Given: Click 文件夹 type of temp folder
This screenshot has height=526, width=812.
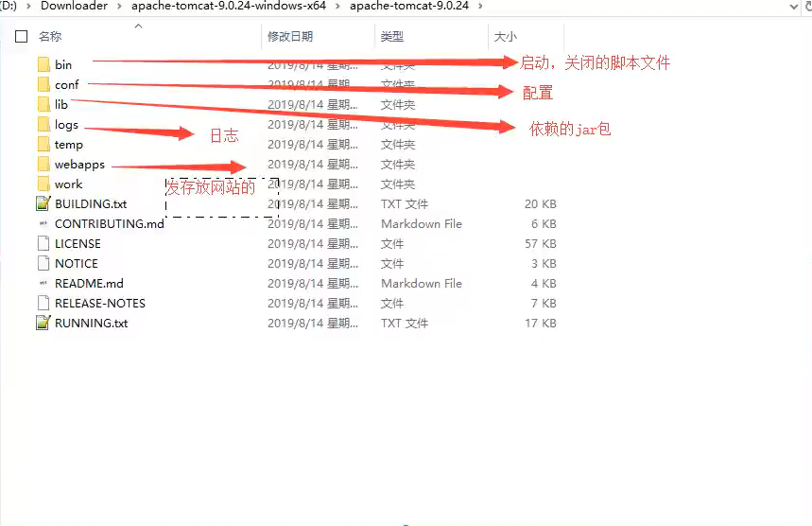Looking at the screenshot, I should [x=398, y=144].
